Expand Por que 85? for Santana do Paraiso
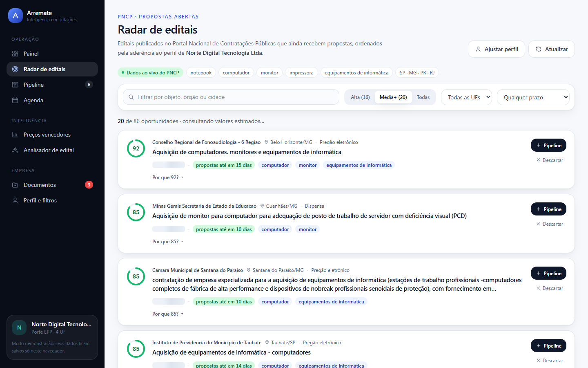588x368 pixels. point(168,314)
